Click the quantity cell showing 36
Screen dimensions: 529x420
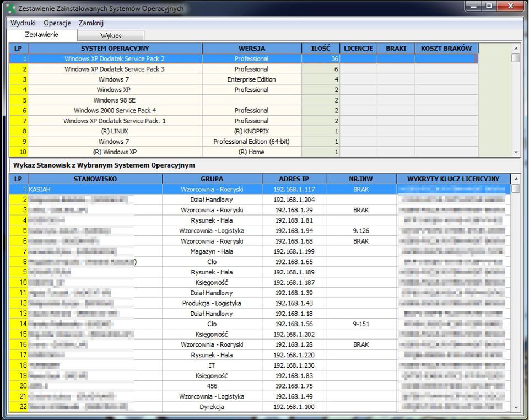[x=321, y=58]
